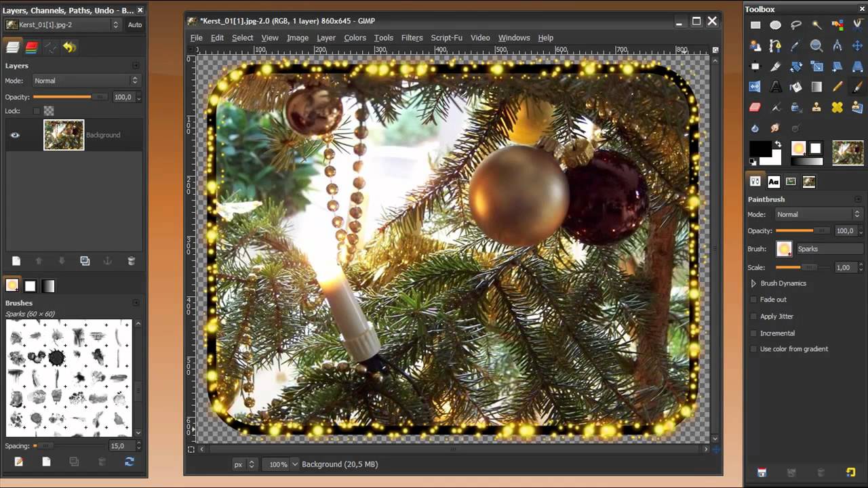868x488 pixels.
Task: Create a new layer in the Layers panel
Action: point(16,261)
